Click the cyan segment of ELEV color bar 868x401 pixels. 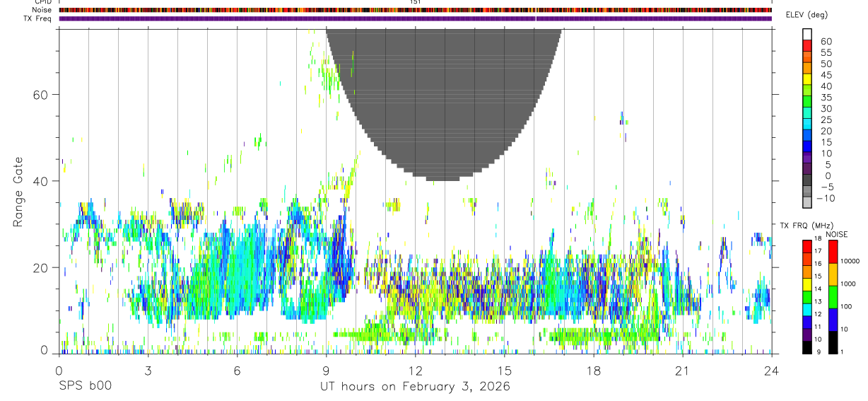807,124
